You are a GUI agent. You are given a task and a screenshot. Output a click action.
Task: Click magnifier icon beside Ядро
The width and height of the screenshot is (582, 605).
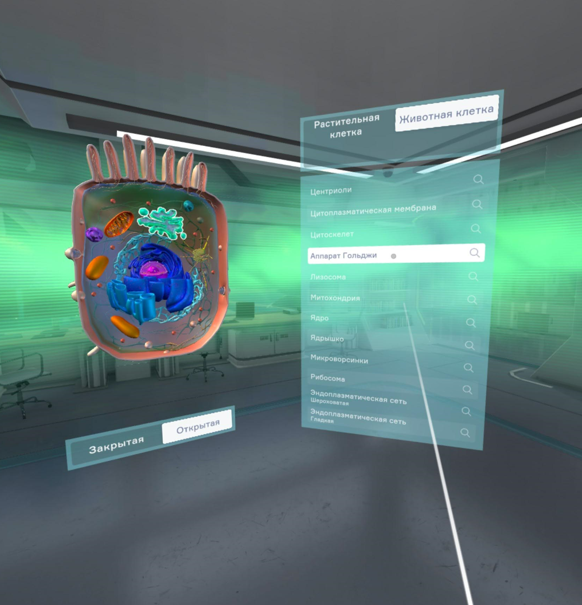click(x=470, y=323)
